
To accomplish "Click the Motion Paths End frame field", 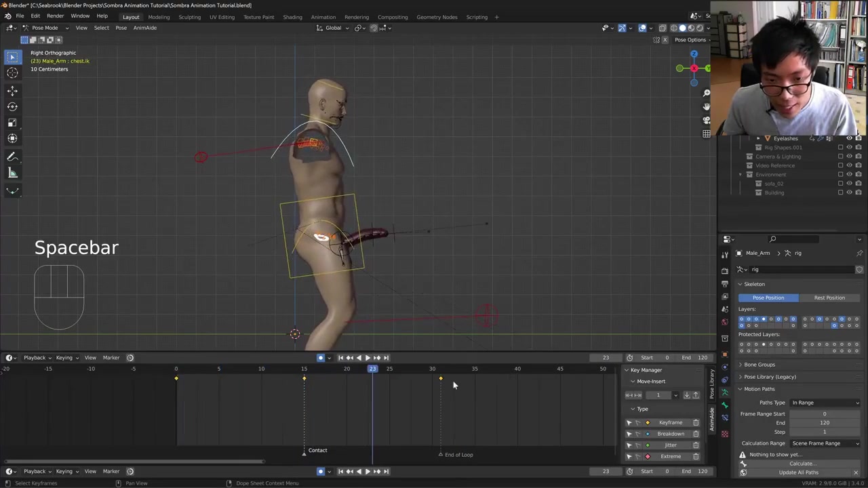I will click(x=824, y=423).
